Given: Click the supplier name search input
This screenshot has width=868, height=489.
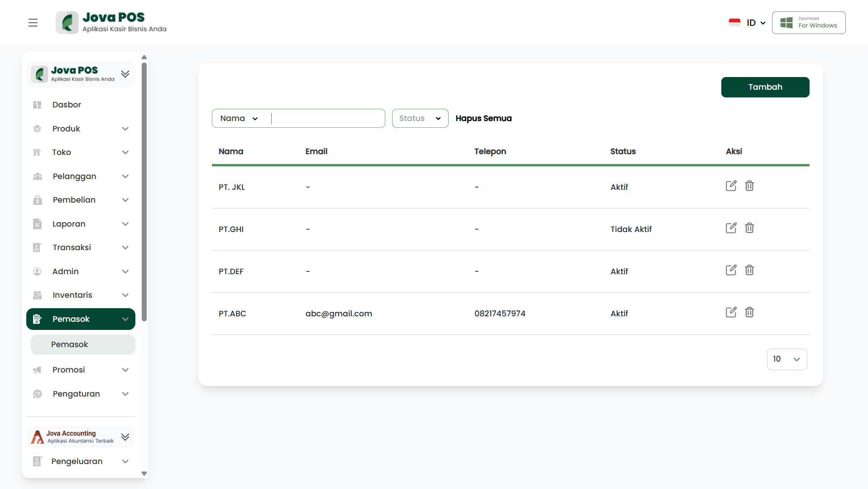Looking at the screenshot, I should click(x=327, y=118).
